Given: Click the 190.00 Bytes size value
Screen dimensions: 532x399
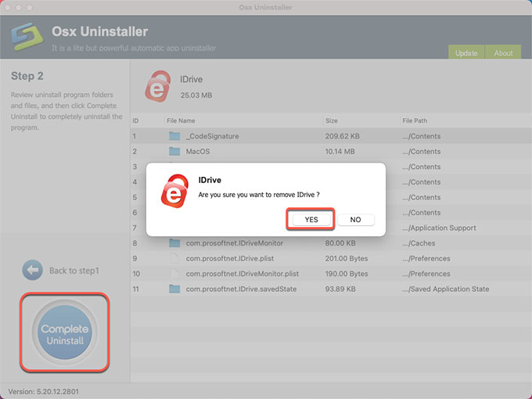Looking at the screenshot, I should point(347,274).
